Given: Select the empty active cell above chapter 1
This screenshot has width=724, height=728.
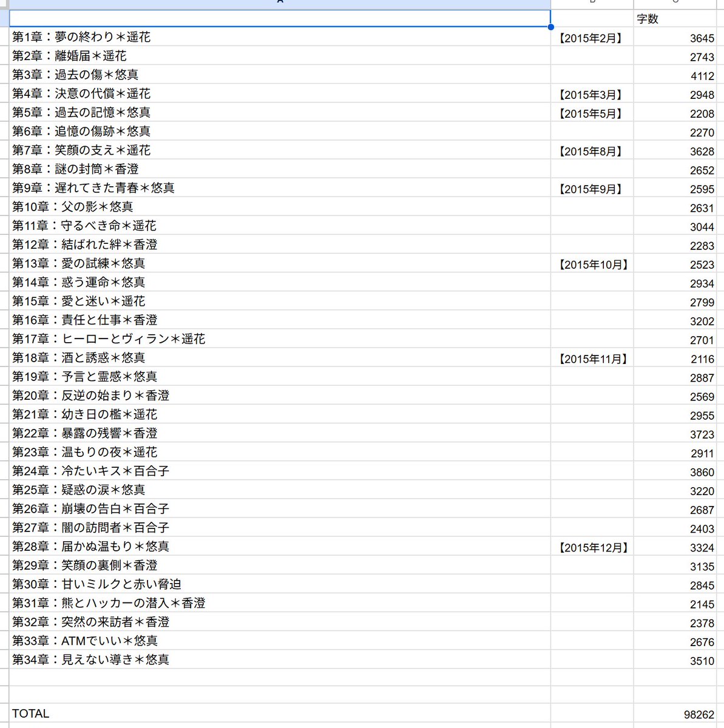Looking at the screenshot, I should pyautogui.click(x=280, y=18).
